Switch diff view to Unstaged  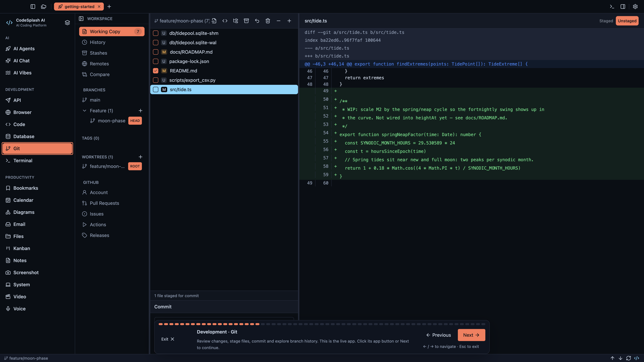pyautogui.click(x=627, y=21)
